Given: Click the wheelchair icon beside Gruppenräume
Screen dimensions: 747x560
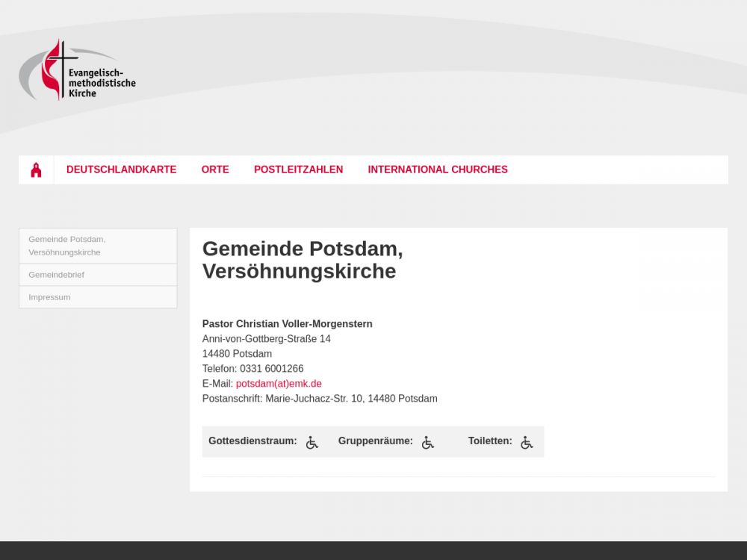Looking at the screenshot, I should (x=427, y=442).
